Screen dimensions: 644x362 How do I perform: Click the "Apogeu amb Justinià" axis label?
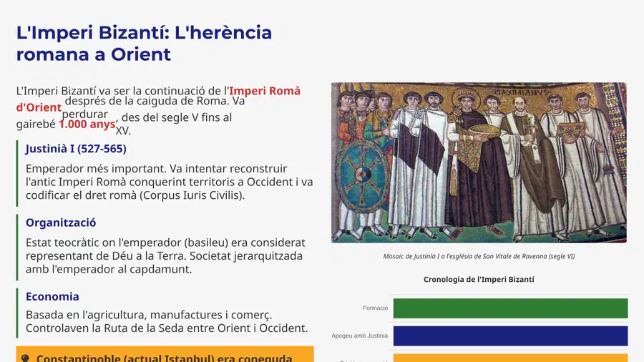[359, 336]
